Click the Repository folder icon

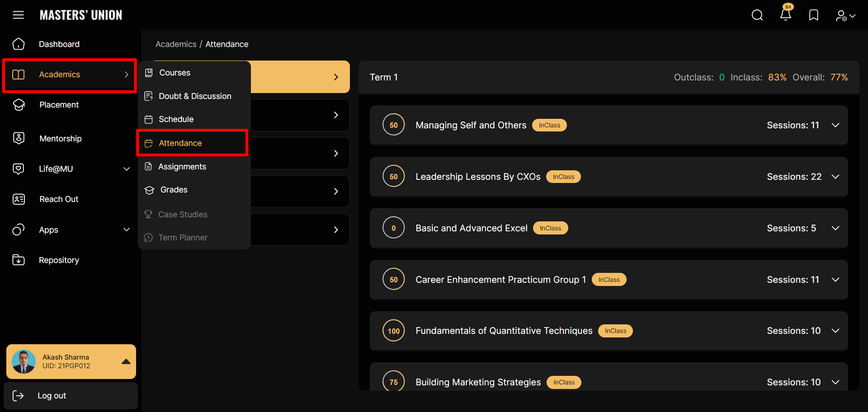pyautogui.click(x=19, y=260)
